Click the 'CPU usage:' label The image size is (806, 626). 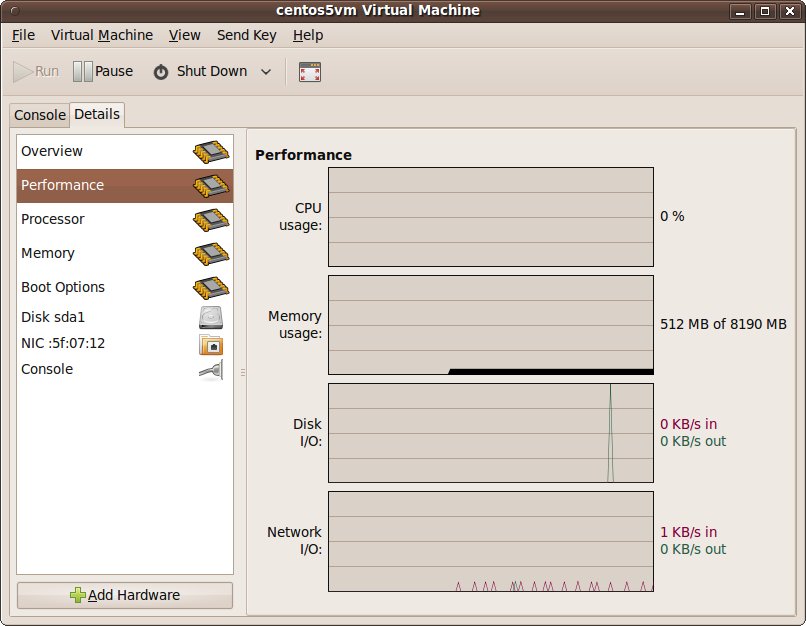tap(301, 216)
